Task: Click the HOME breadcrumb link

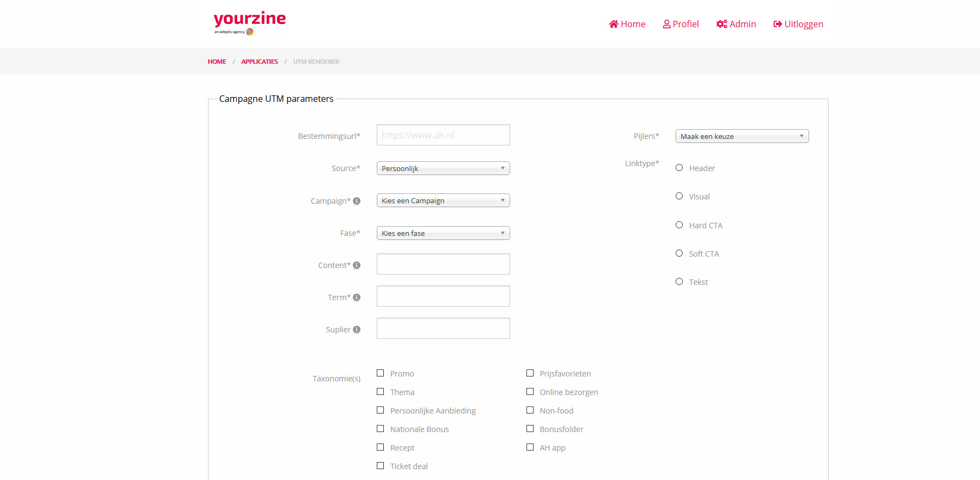Action: tap(217, 62)
